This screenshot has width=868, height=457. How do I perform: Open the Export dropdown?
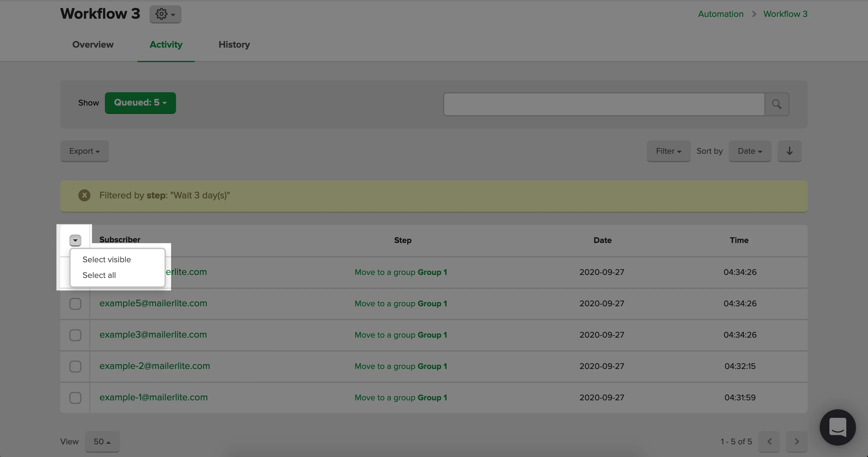84,151
